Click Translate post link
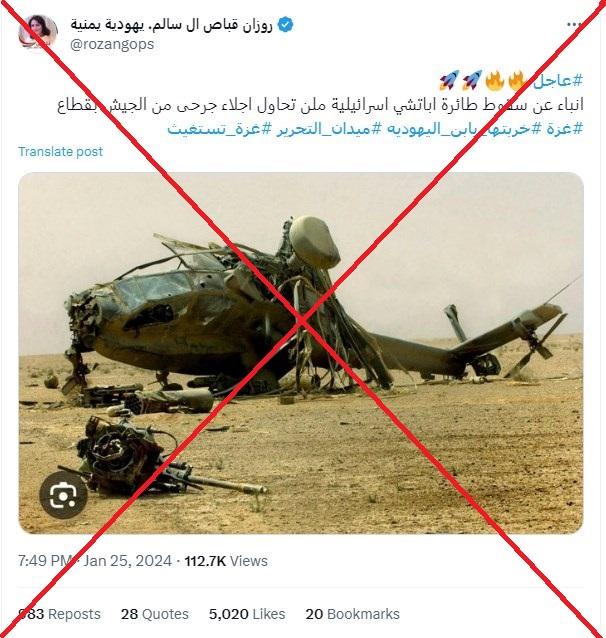 pyautogui.click(x=61, y=152)
